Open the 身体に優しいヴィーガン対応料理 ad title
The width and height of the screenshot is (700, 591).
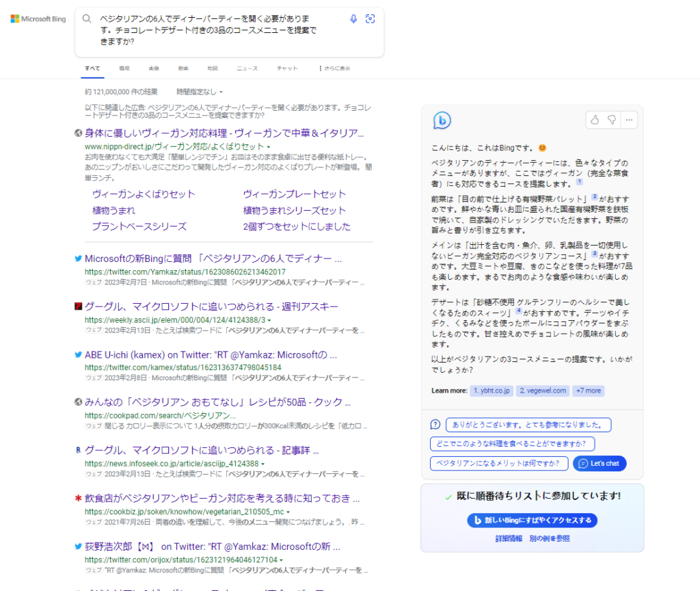point(224,133)
